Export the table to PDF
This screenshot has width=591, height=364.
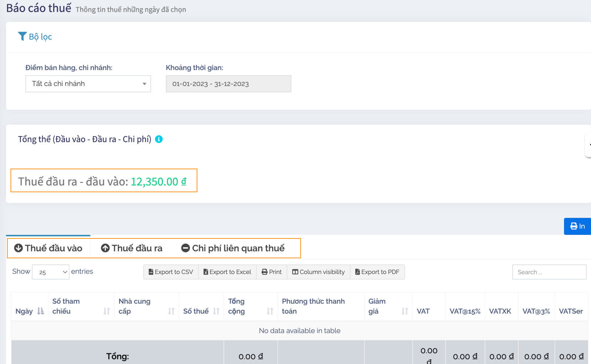tap(377, 272)
